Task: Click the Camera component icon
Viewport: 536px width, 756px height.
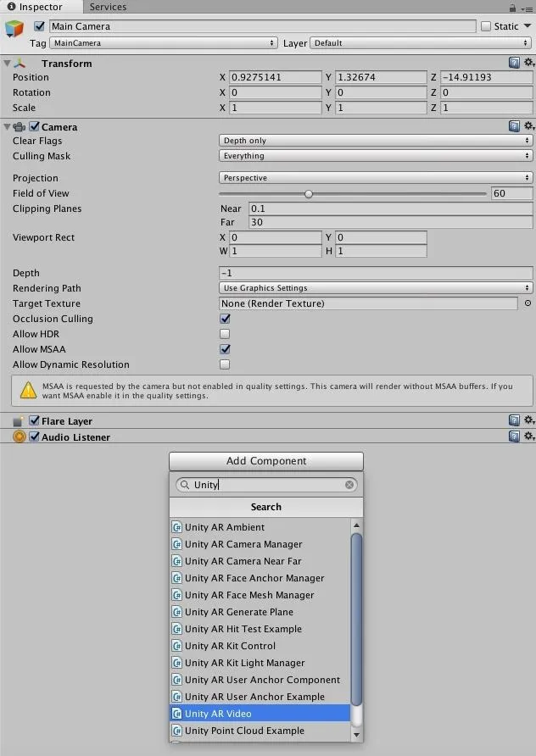Action: (20, 127)
